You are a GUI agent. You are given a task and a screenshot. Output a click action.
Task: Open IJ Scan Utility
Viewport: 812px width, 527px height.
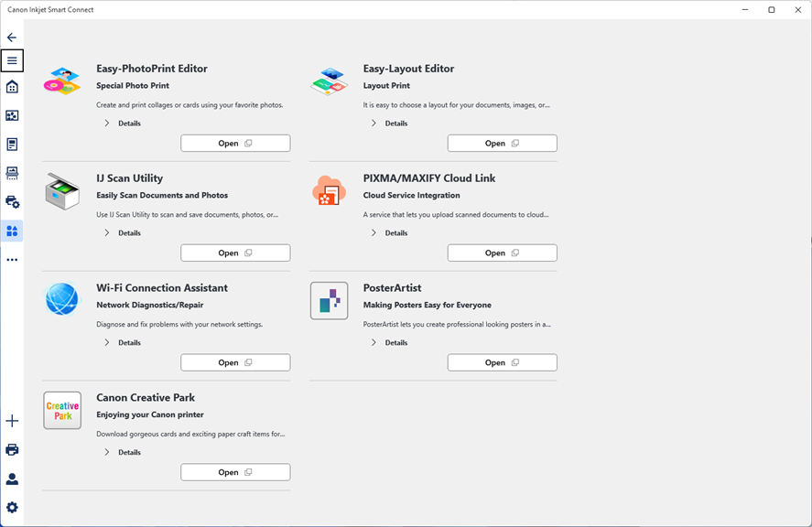(235, 253)
